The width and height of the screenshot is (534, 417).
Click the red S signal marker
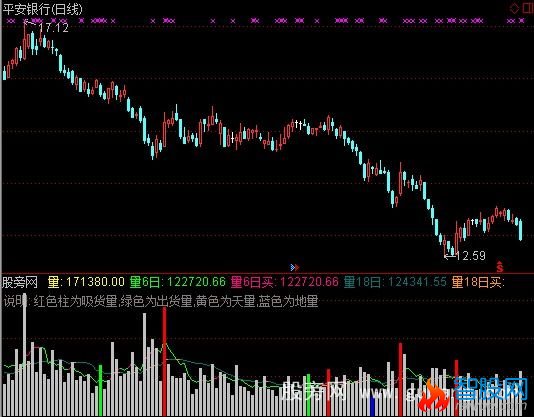(x=500, y=267)
